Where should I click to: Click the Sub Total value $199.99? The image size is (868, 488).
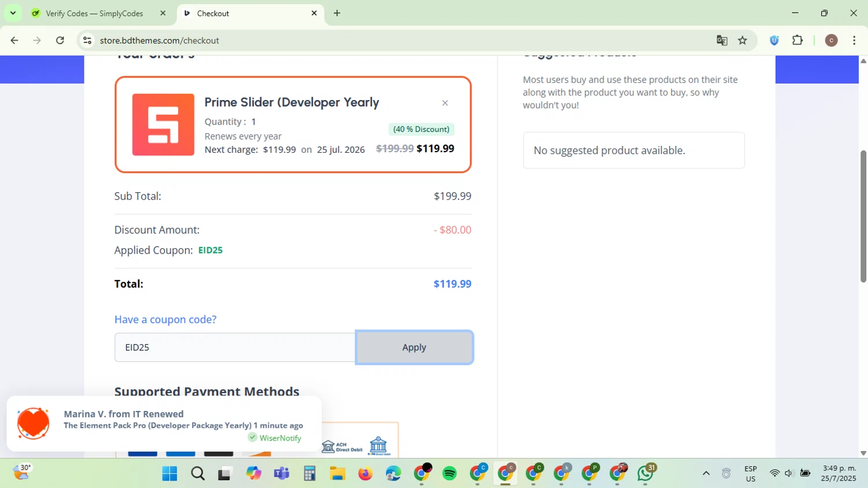[x=453, y=196]
